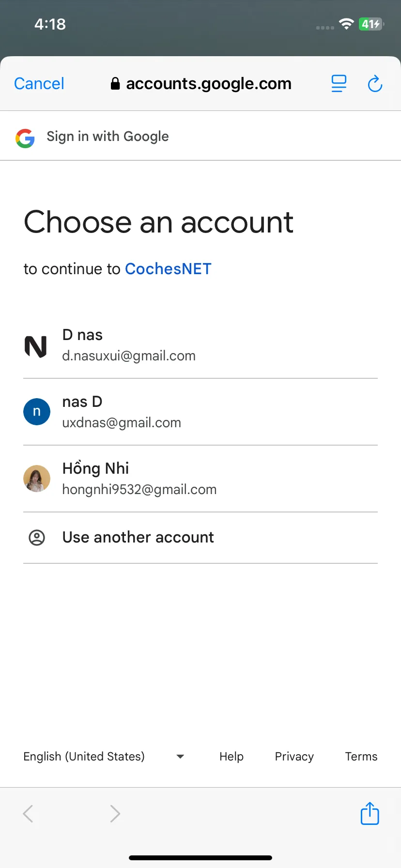Cancel the Google sign-in sheet

point(39,84)
